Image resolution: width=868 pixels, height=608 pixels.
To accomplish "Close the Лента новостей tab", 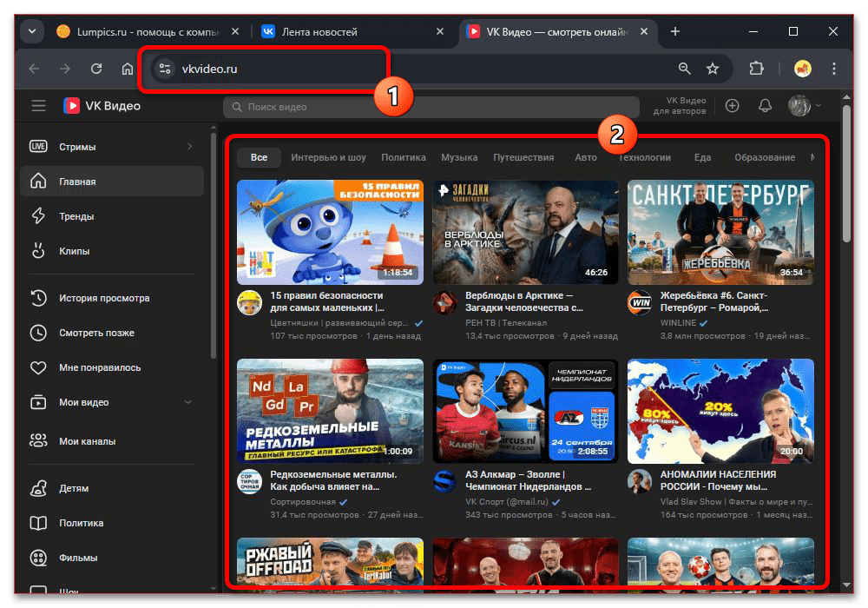I will [x=440, y=31].
